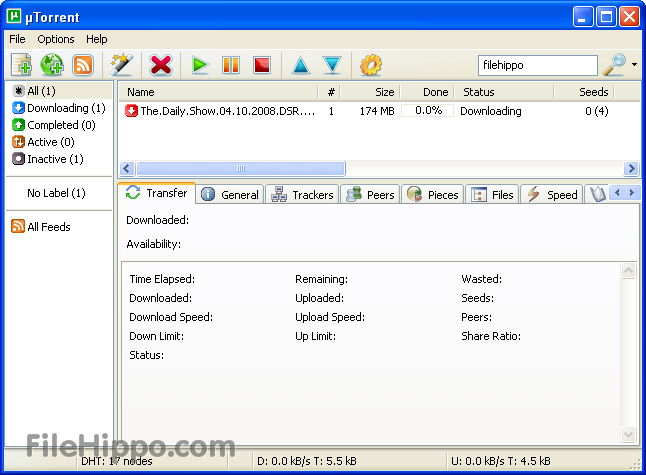Switch to the Transfer tab
Screen dimensions: 646x475
tap(157, 193)
